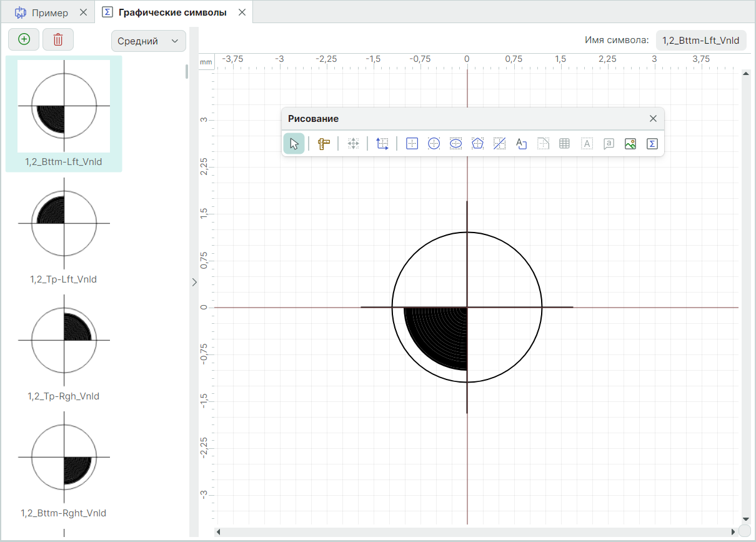Select the 1,2_Bttm-Rght_Vnld symbol thumbnail
The width and height of the screenshot is (756, 542).
pos(64,458)
